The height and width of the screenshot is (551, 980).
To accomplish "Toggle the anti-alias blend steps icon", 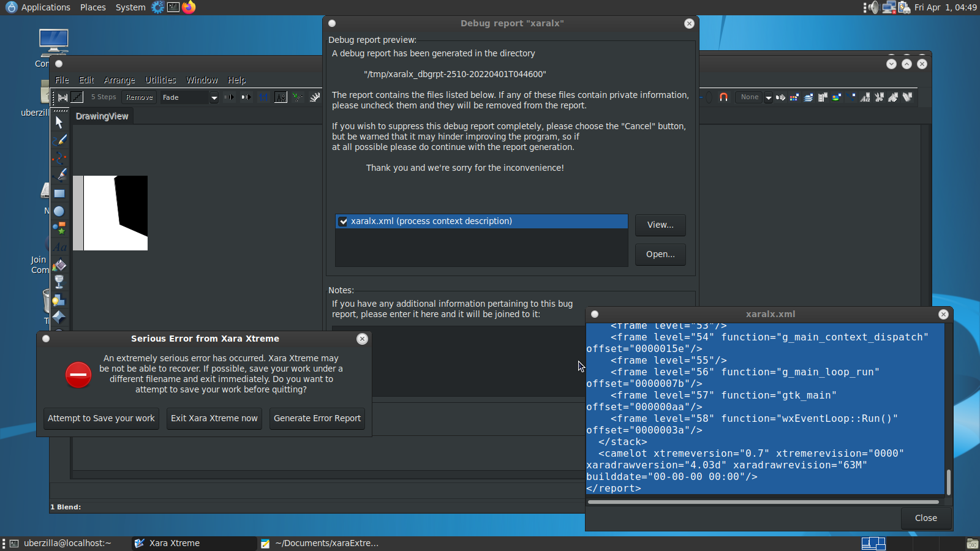I will (281, 97).
